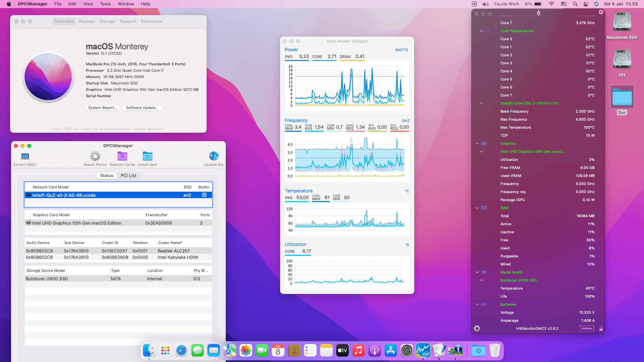Open Downloads folder in the Dock
The height and width of the screenshot is (362, 644).
click(479, 351)
